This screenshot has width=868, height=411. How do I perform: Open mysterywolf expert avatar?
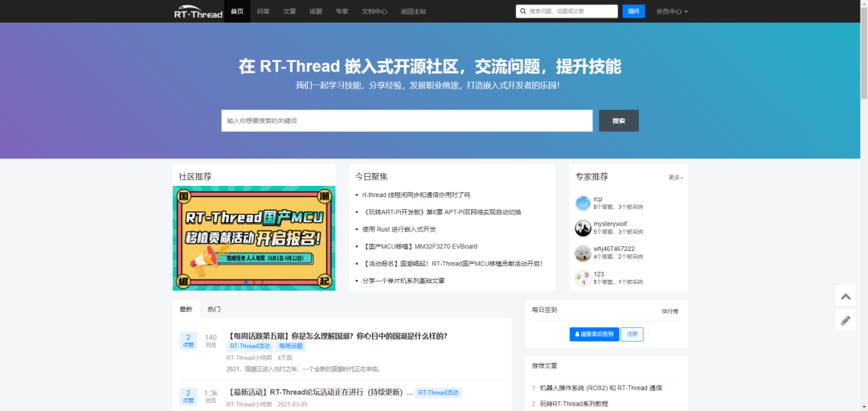pyautogui.click(x=583, y=228)
